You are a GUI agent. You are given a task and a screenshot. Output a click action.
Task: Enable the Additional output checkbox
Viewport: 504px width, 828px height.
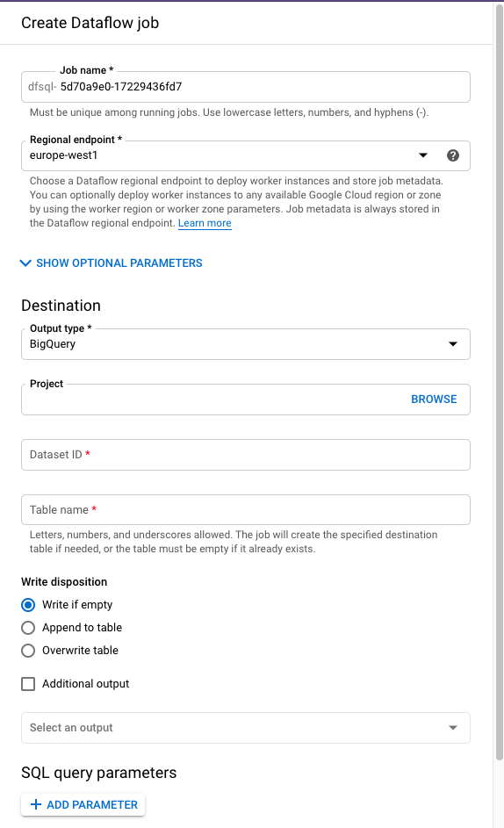click(28, 684)
